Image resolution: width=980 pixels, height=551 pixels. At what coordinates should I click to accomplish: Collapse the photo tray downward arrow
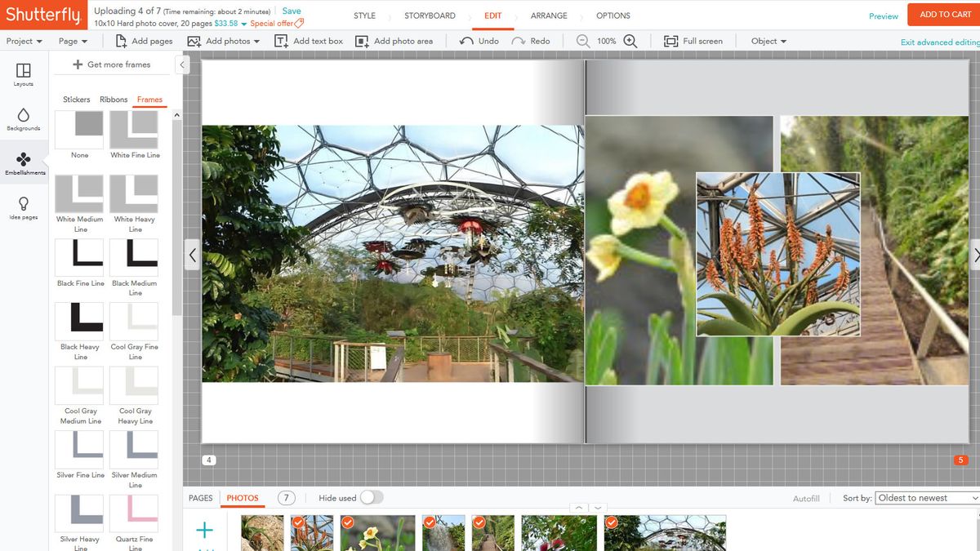[598, 508]
